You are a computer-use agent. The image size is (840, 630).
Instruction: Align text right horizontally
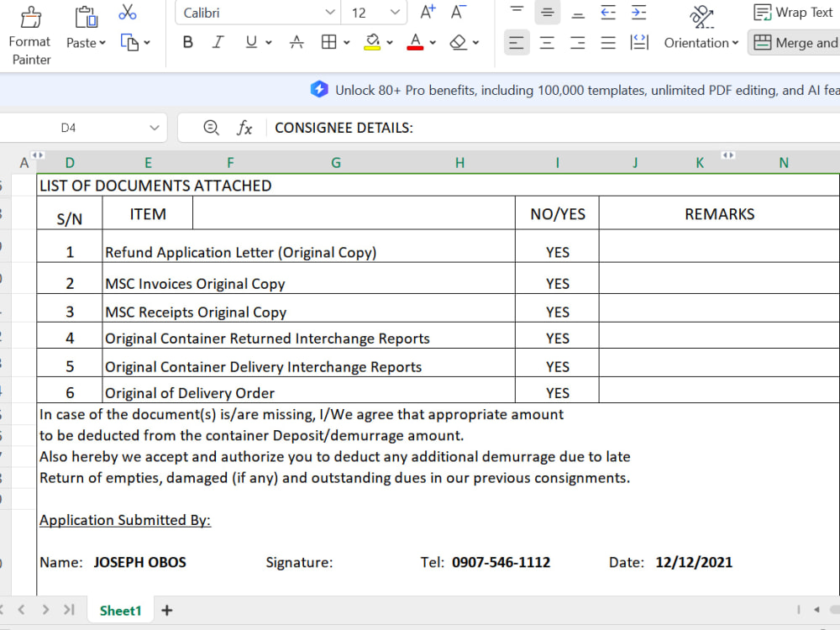[x=578, y=42]
